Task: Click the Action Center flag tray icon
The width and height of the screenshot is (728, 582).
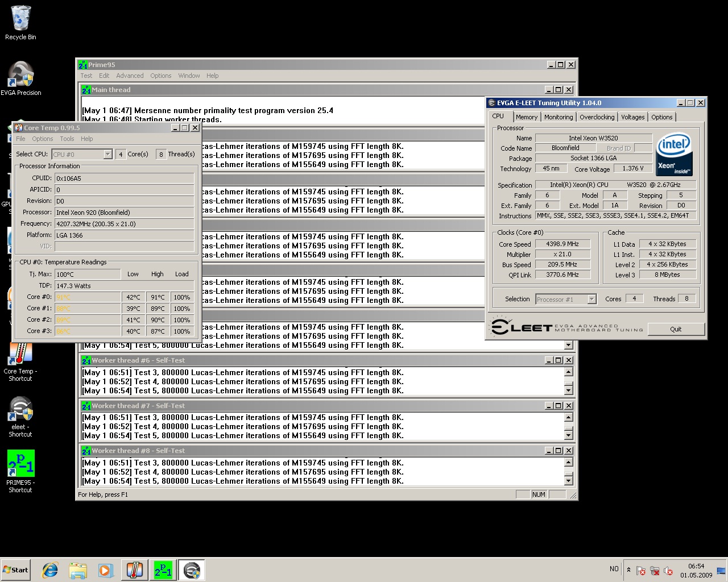Action: [641, 571]
